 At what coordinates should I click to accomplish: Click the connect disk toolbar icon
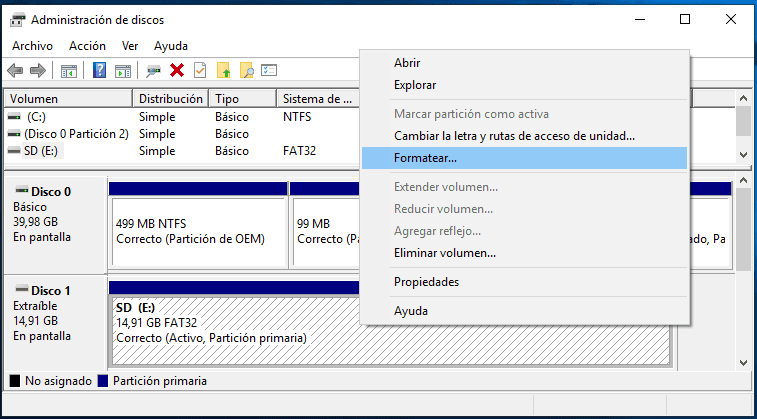click(x=154, y=71)
